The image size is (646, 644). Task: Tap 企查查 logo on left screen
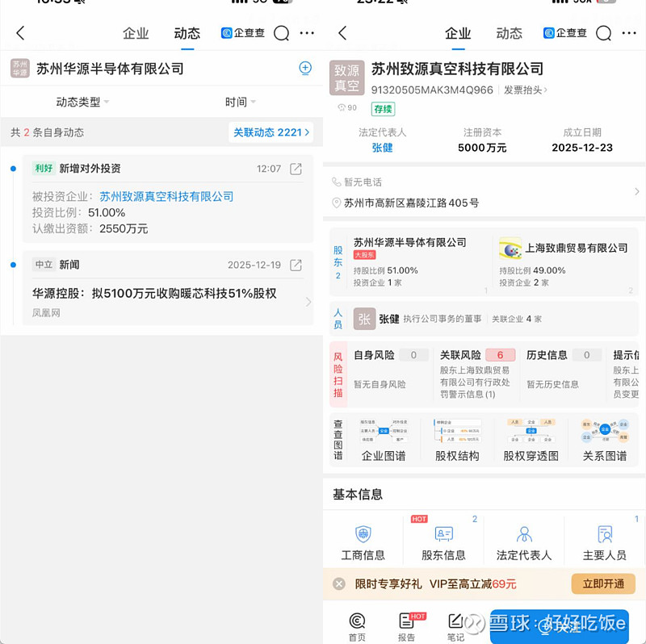coord(243,33)
